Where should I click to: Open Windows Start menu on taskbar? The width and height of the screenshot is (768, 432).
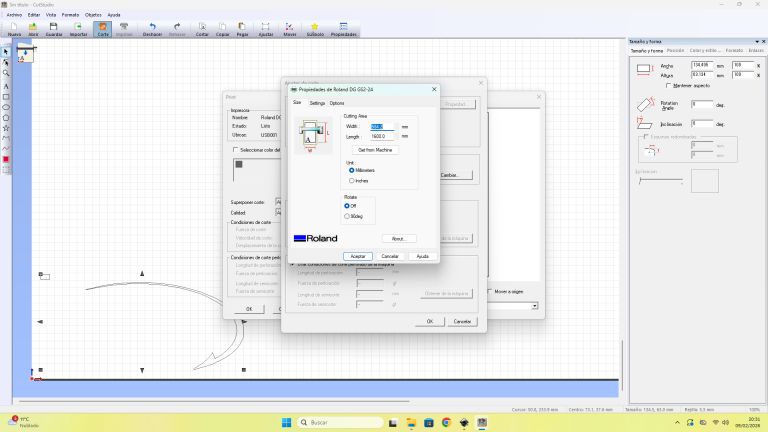point(287,422)
